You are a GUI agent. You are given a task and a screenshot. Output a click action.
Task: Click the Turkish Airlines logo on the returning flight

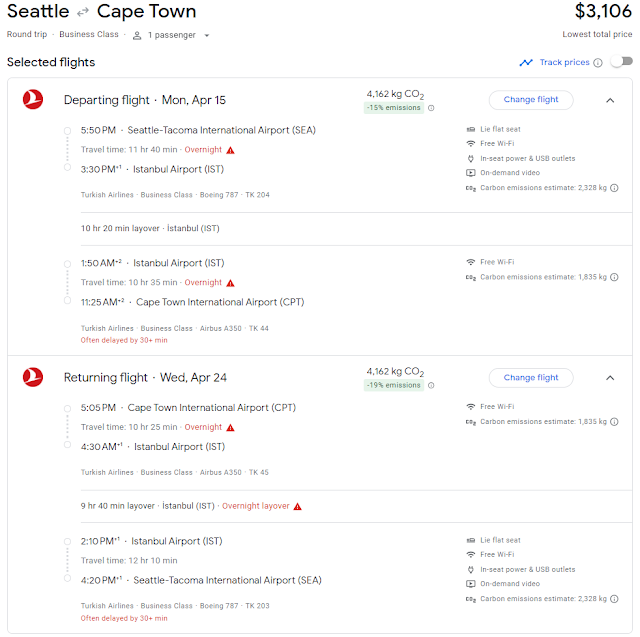point(33,378)
